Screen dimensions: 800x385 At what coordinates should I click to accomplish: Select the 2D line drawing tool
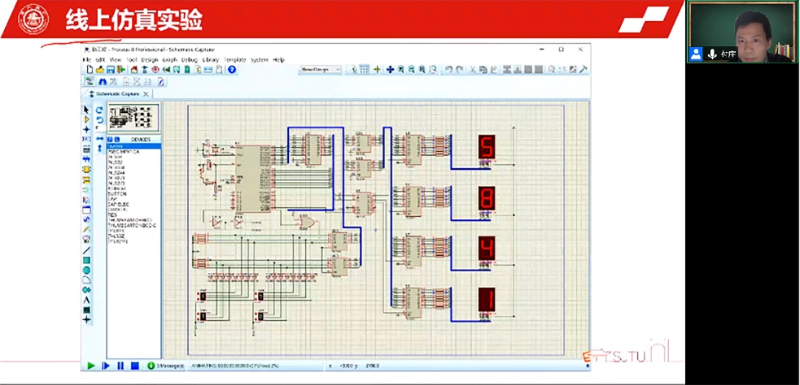(86, 250)
